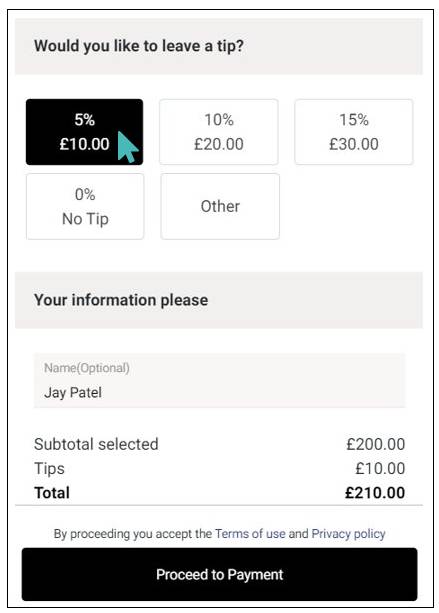
Task: Click the Tips row label
Action: [49, 468]
